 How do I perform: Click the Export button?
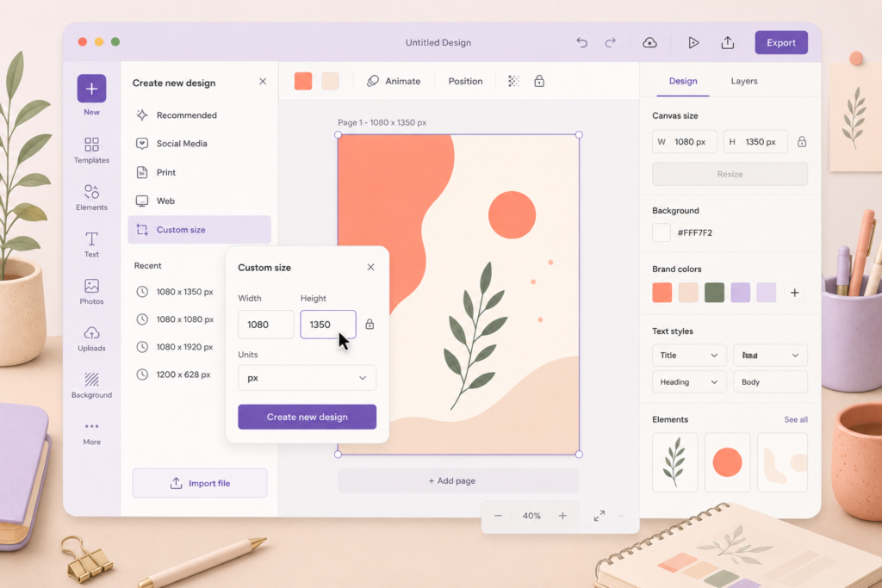(780, 43)
